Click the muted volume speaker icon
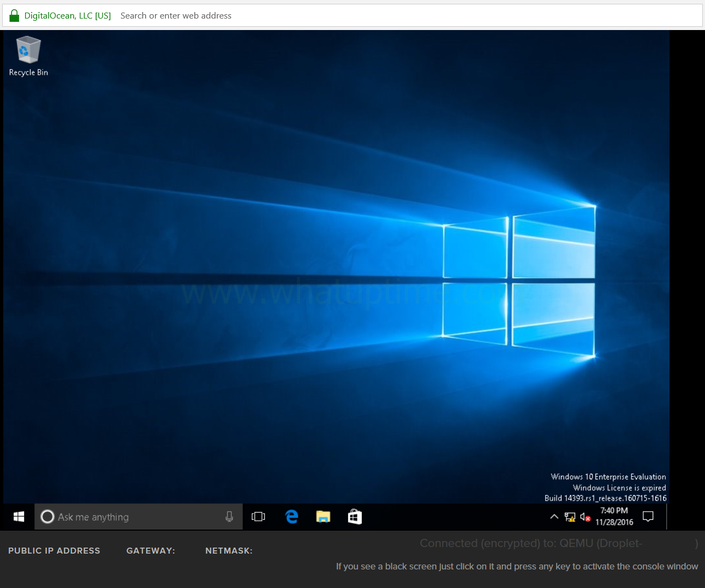This screenshot has width=705, height=588. [585, 517]
